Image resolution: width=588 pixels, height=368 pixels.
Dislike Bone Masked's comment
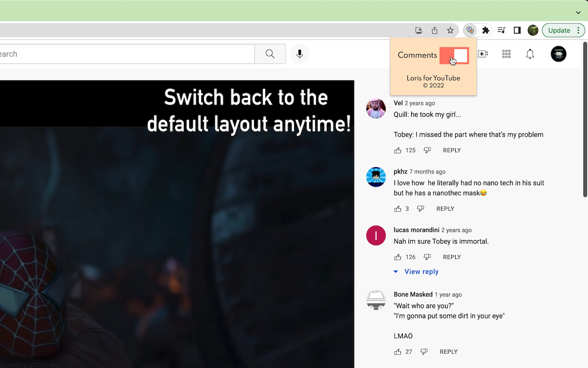pyautogui.click(x=424, y=352)
